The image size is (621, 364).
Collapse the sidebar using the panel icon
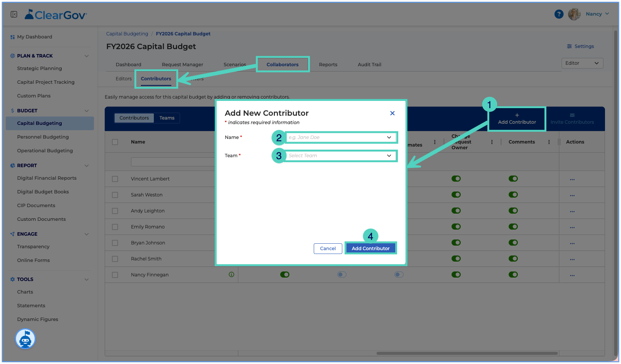[x=14, y=14]
